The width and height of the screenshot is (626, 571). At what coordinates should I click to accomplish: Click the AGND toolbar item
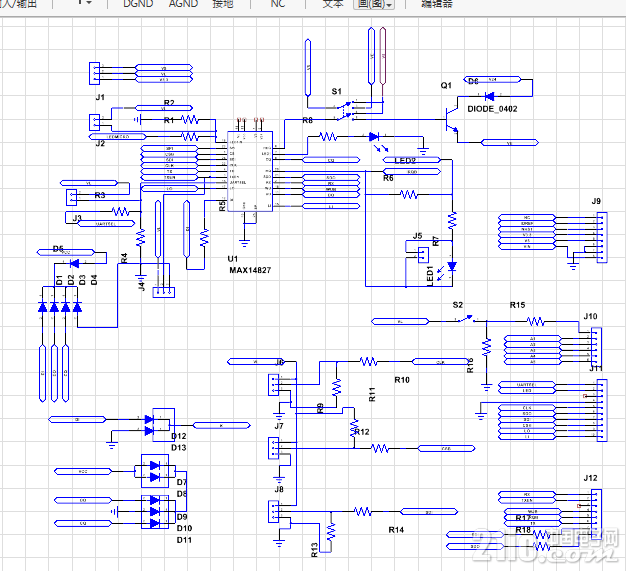(x=183, y=4)
